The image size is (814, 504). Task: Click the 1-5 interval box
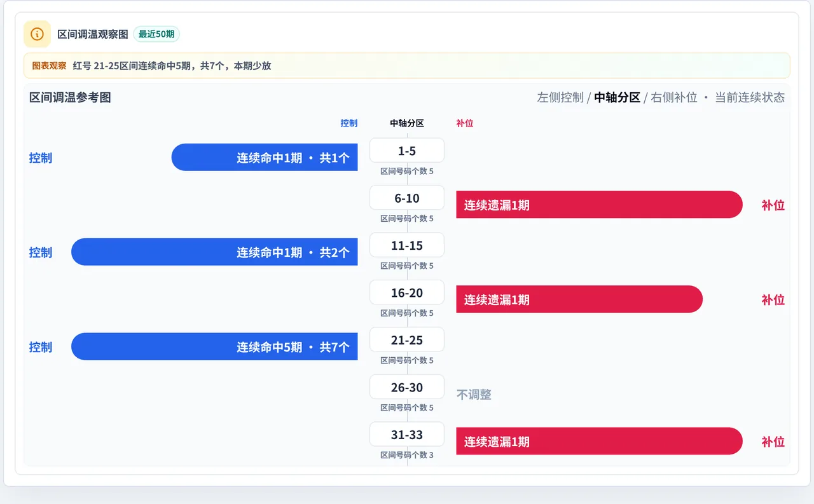(x=407, y=151)
